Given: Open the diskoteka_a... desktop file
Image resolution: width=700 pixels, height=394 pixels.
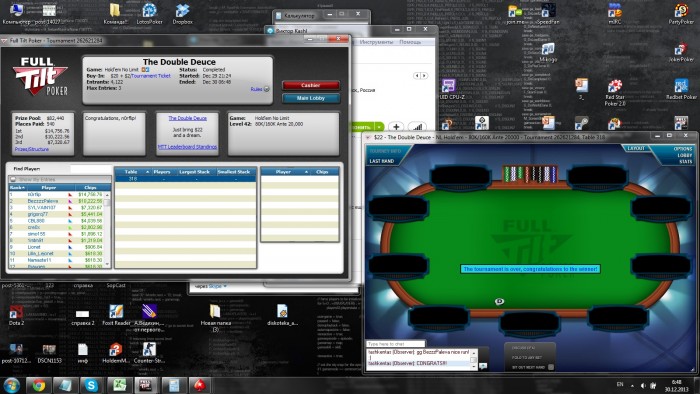Looking at the screenshot, I should 282,315.
